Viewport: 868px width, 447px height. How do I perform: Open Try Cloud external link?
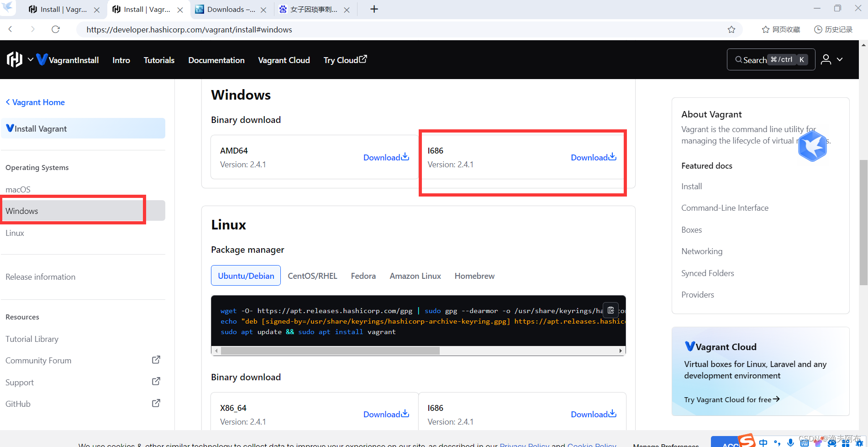point(345,60)
